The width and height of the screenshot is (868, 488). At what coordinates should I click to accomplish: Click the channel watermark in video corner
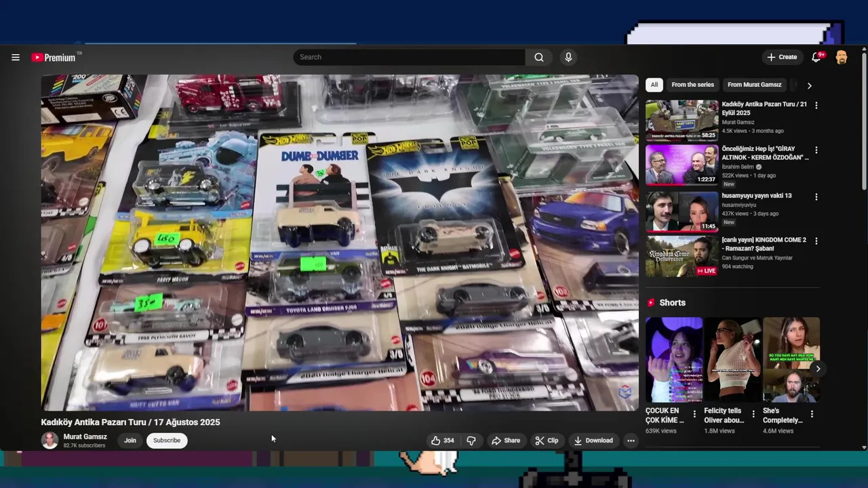[625, 392]
